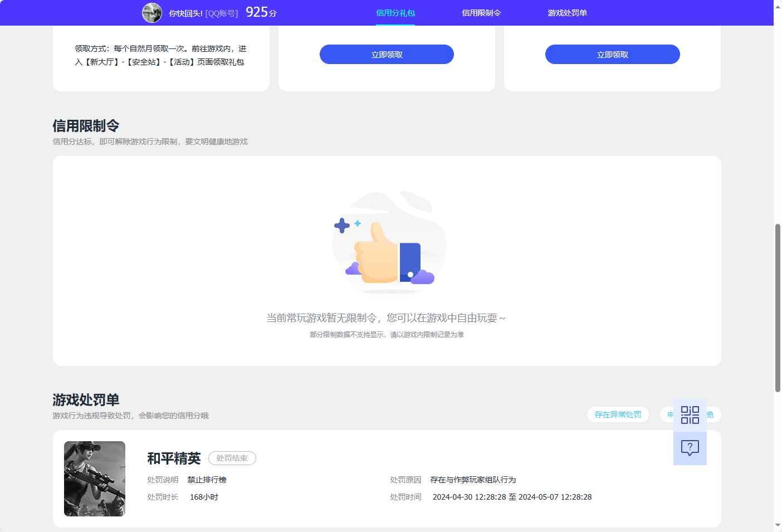Viewport: 782px width, 532px height.
Task: Click the 你快回头 nickname text
Action: (183, 12)
